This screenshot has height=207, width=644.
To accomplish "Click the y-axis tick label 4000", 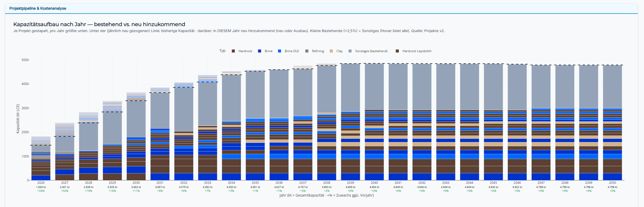I will [x=25, y=84].
